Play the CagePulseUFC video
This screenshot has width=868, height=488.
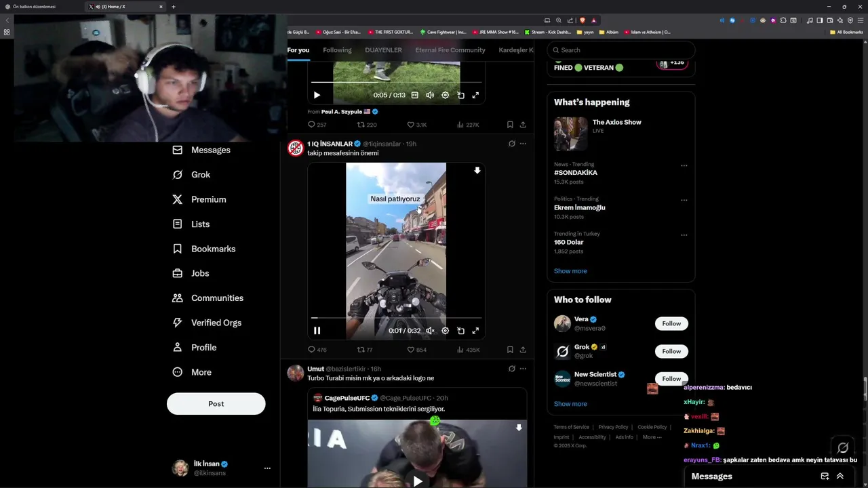point(417,481)
